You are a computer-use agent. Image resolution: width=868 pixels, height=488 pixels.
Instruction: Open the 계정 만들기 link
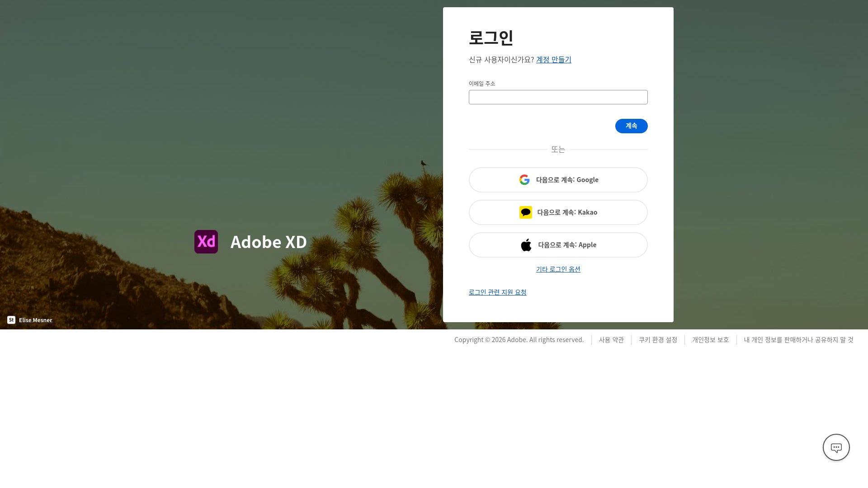coord(553,60)
